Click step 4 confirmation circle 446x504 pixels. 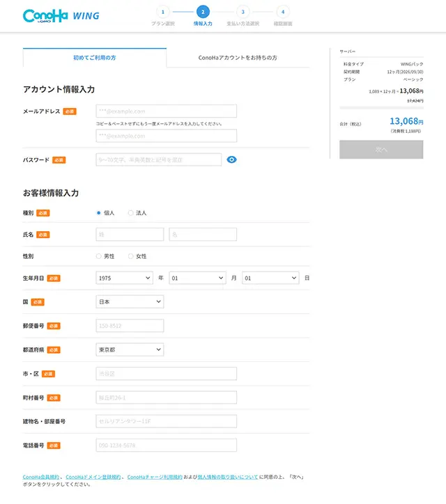(282, 12)
